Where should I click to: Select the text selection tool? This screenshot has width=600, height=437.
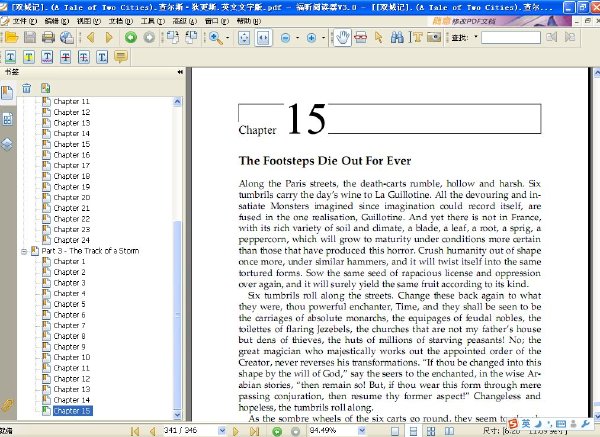point(416,38)
